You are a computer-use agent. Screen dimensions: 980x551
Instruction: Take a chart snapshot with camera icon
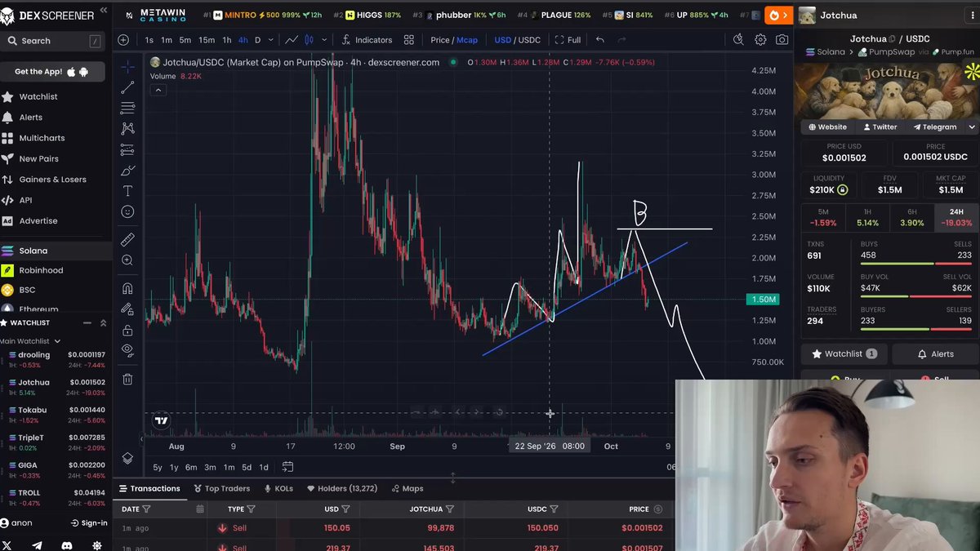[x=782, y=40]
